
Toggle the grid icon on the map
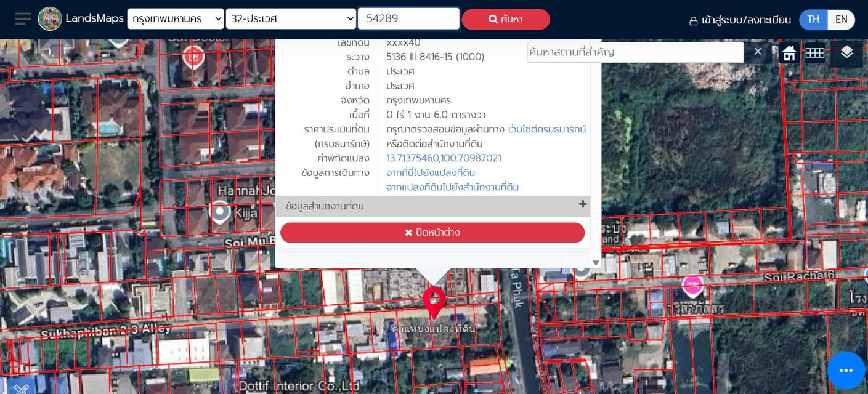815,54
